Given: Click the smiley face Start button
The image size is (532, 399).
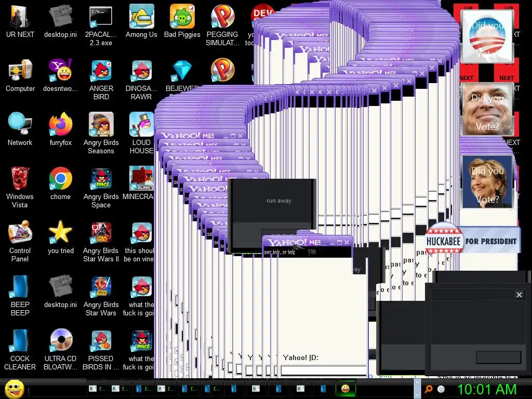Looking at the screenshot, I should pyautogui.click(x=14, y=389).
